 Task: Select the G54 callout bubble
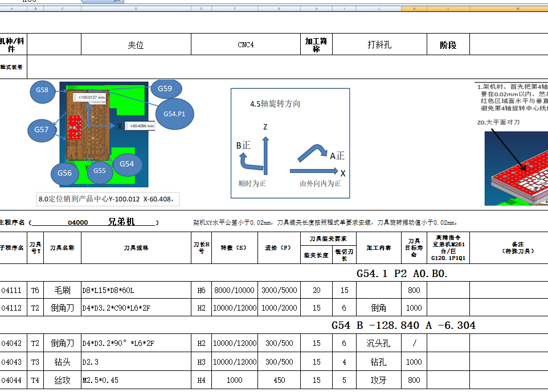click(x=126, y=164)
